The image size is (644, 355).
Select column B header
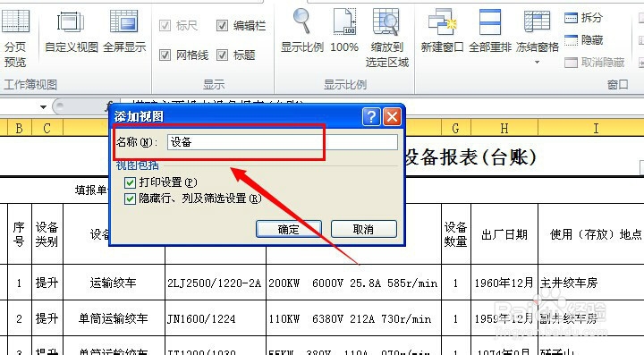click(20, 128)
